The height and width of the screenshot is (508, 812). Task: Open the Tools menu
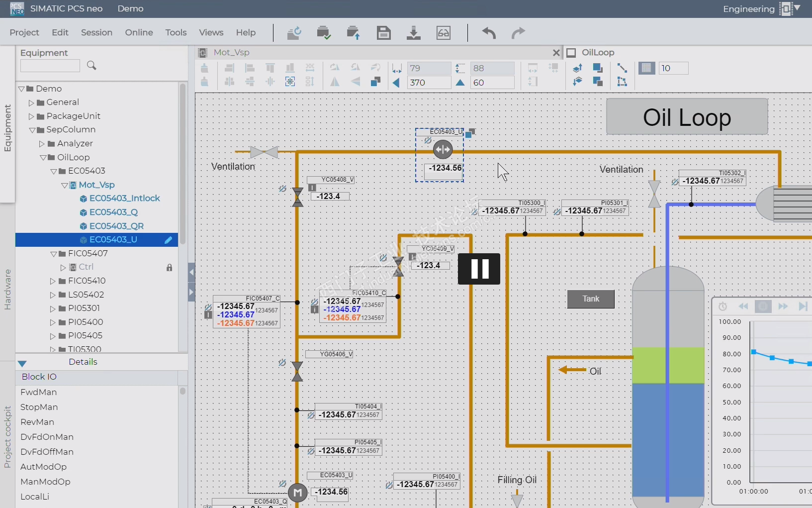coord(176,32)
